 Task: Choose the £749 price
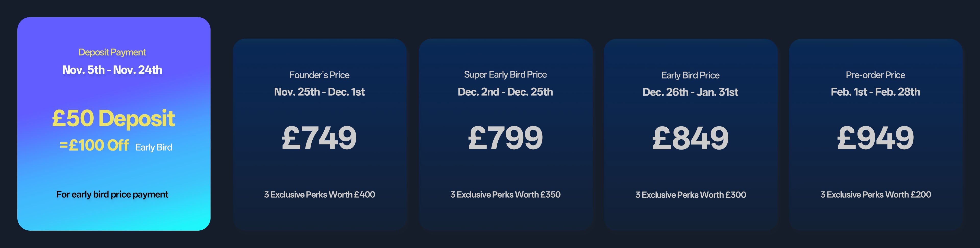click(x=319, y=138)
